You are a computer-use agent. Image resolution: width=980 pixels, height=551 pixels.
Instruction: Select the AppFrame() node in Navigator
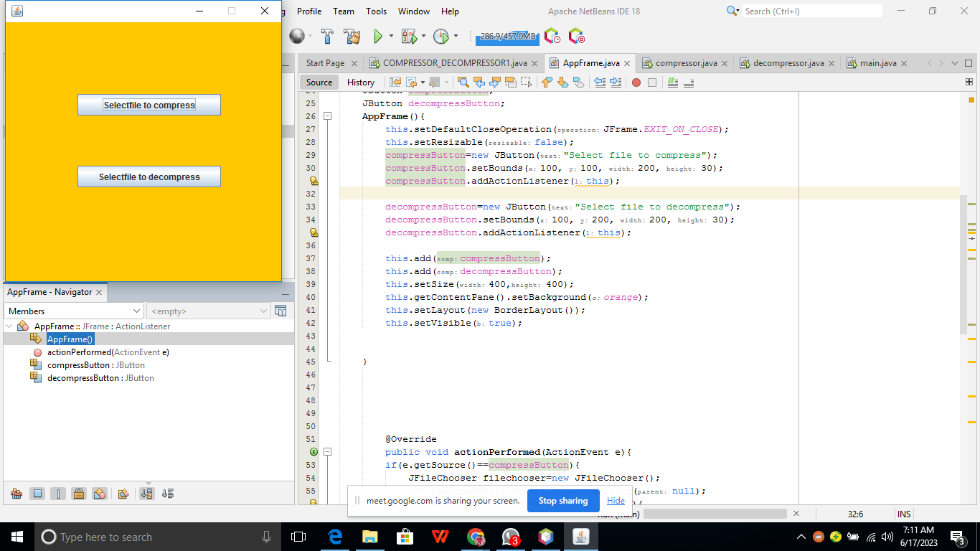coord(70,339)
